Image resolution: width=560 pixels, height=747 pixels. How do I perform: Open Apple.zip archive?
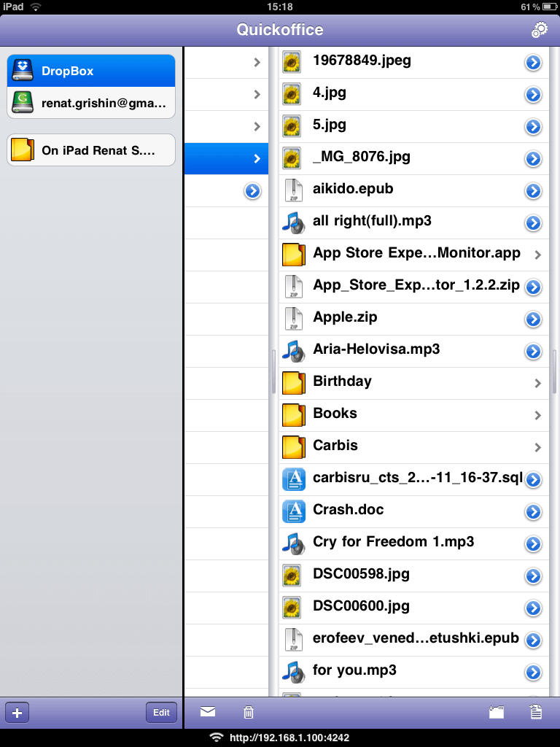(414, 319)
